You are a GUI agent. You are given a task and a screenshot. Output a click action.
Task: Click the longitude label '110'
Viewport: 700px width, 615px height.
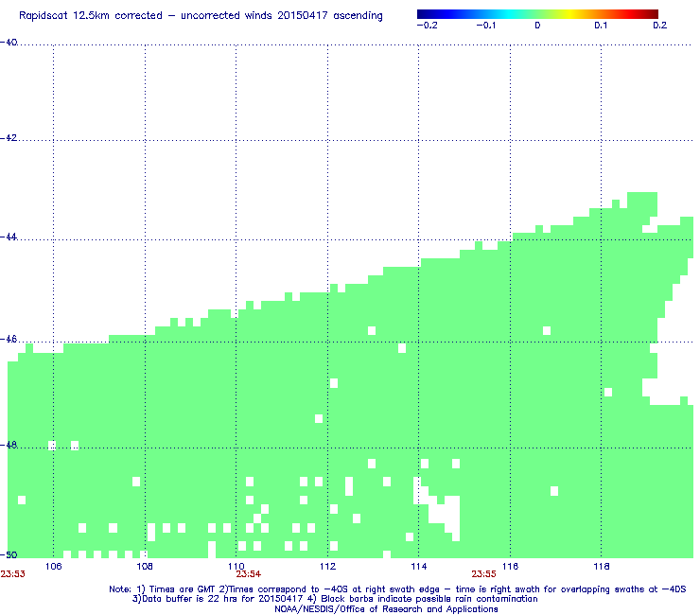coord(236,567)
